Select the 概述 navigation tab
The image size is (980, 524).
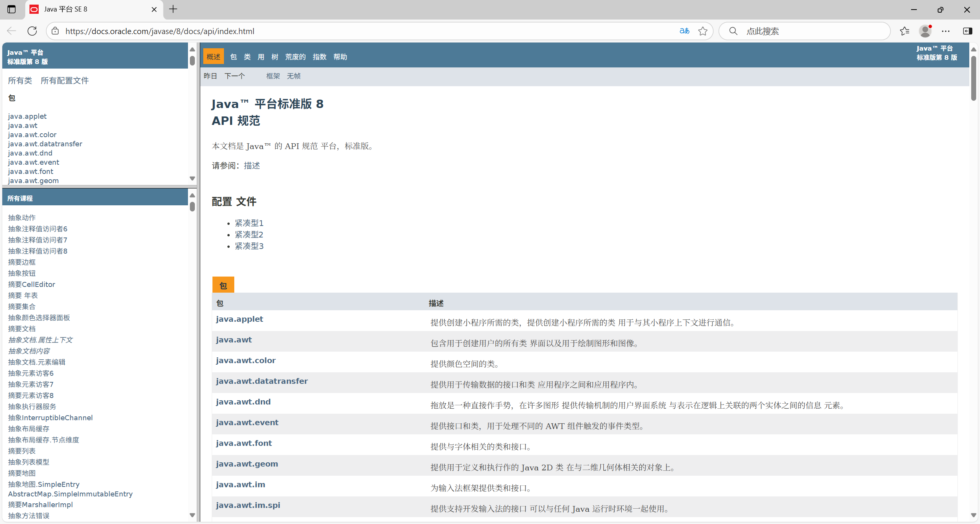tap(214, 57)
